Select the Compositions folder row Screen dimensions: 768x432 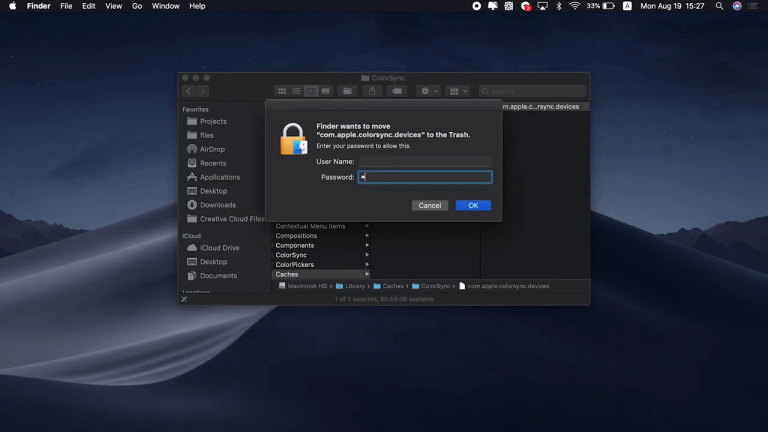[321, 236]
